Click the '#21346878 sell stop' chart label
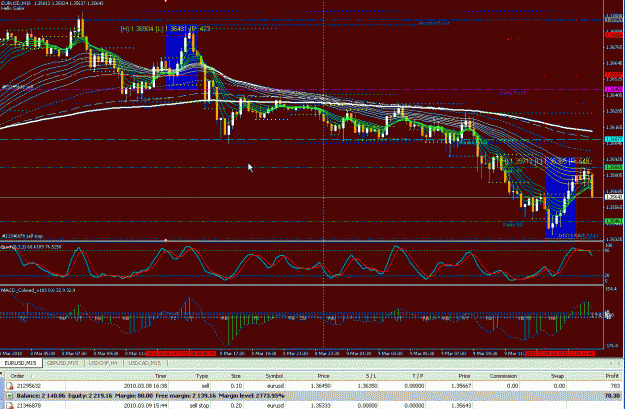 click(x=22, y=236)
